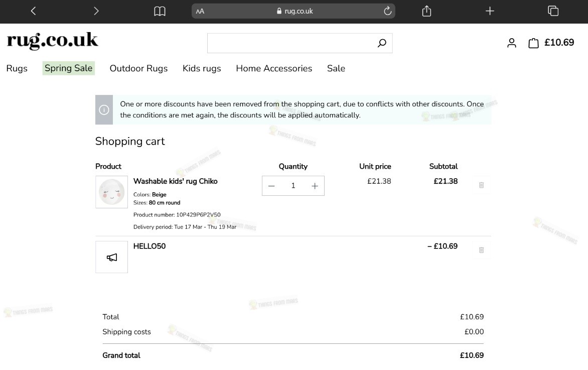The image size is (588, 370).
Task: Open the Home Accessories menu
Action: point(274,68)
